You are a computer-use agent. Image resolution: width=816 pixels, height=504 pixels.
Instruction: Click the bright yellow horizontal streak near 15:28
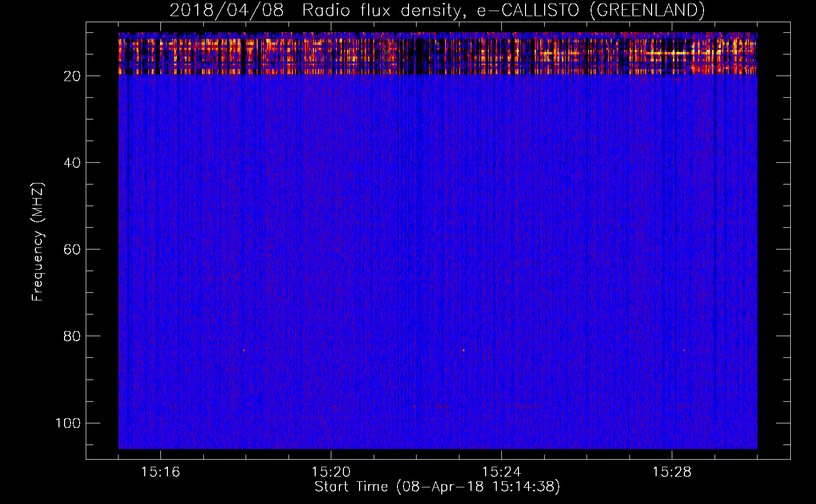[666, 52]
